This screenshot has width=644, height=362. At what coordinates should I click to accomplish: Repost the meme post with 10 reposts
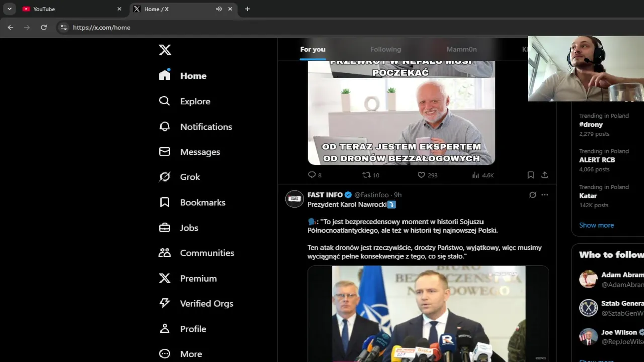[371, 175]
